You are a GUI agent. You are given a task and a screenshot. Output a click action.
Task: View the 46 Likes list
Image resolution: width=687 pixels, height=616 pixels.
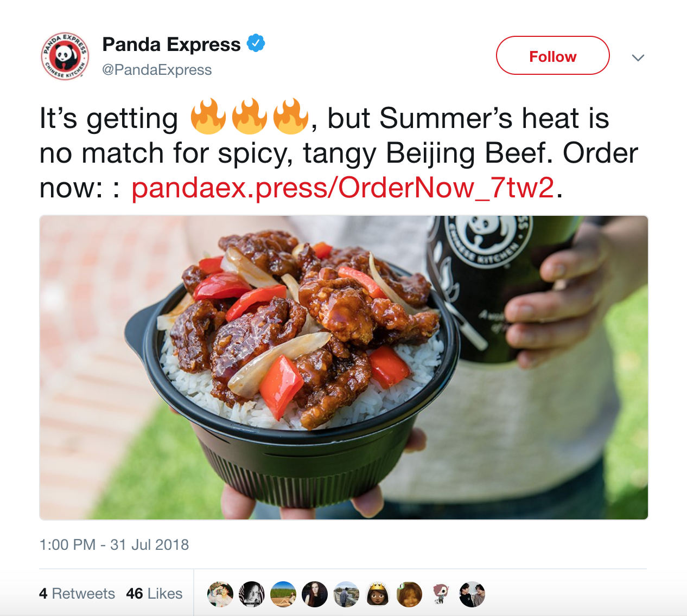154,594
